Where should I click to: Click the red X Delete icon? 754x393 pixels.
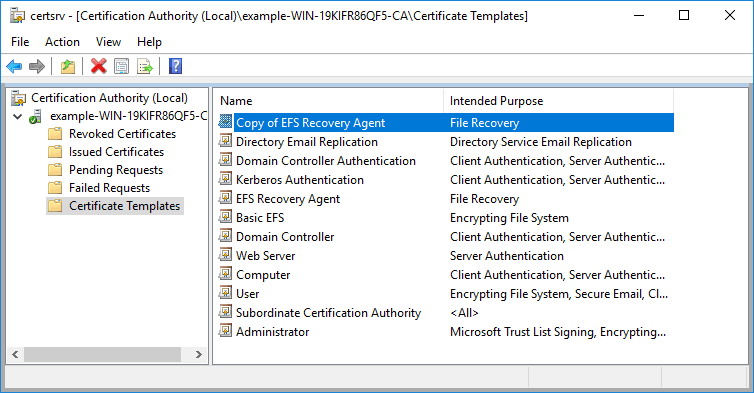point(99,66)
